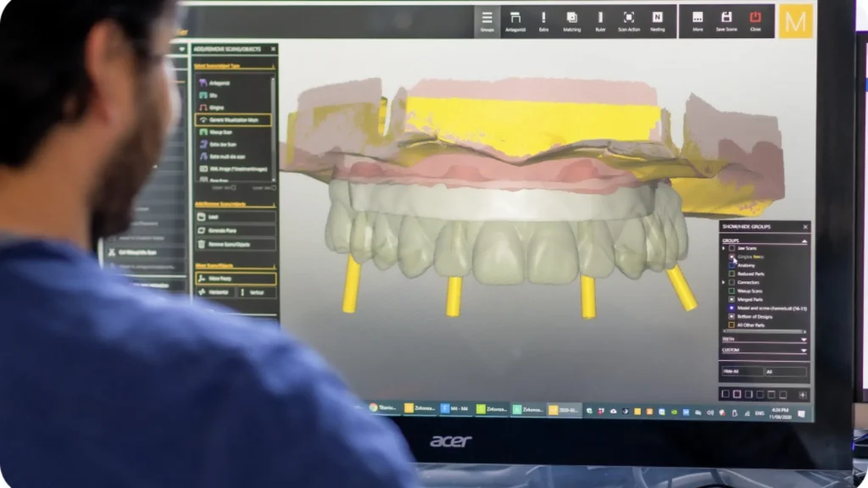Select Gingiva in scan type list
Screen dimensions: 868x488
tap(233, 108)
